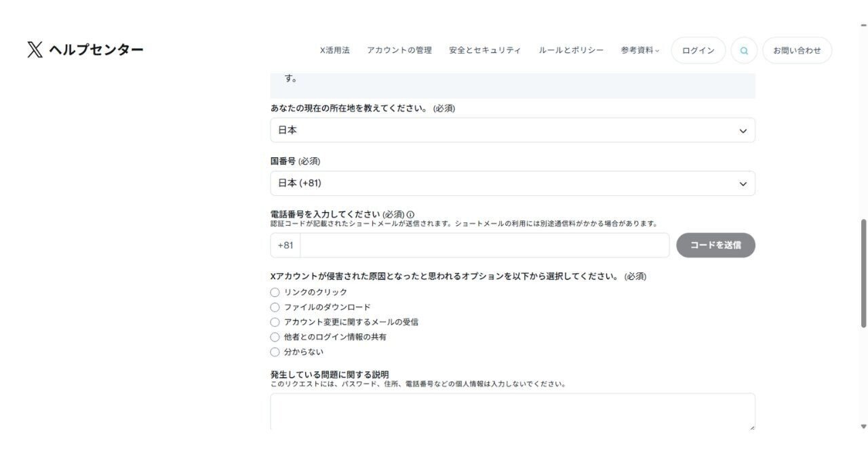Open the アカウントの管理 menu item
Image resolution: width=868 pixels, height=454 pixels.
(x=399, y=49)
